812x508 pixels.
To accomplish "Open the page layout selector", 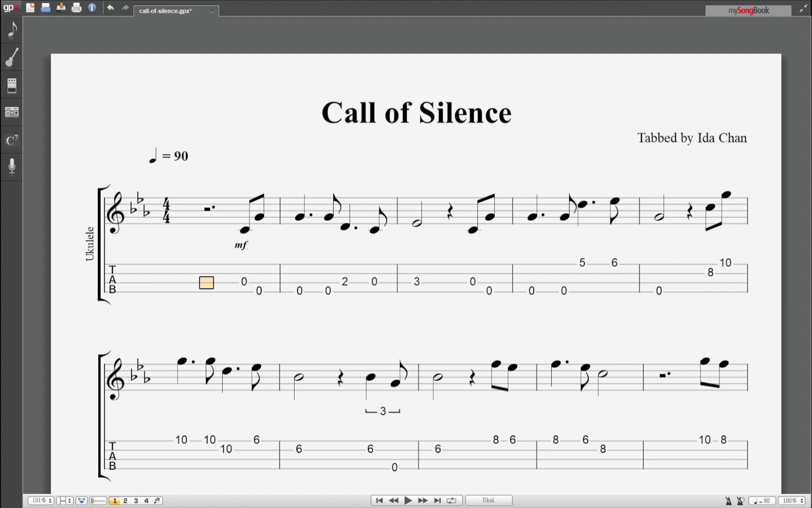I will click(64, 500).
